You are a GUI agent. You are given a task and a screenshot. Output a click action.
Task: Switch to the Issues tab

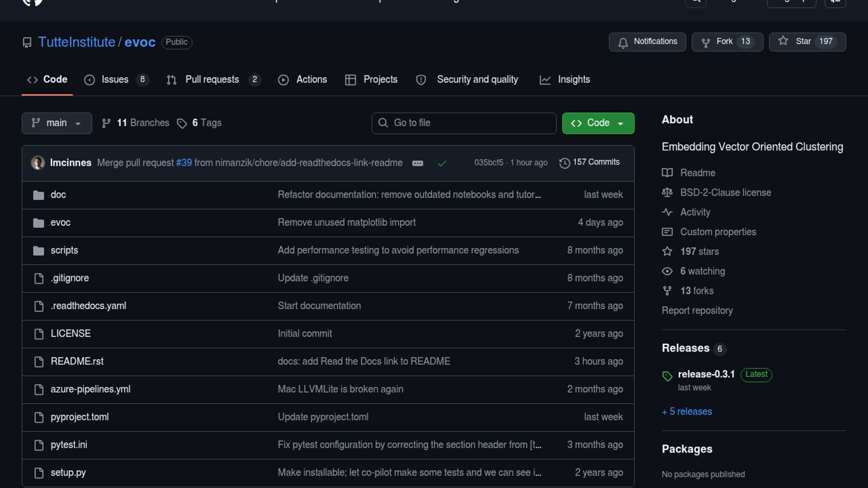tap(115, 80)
